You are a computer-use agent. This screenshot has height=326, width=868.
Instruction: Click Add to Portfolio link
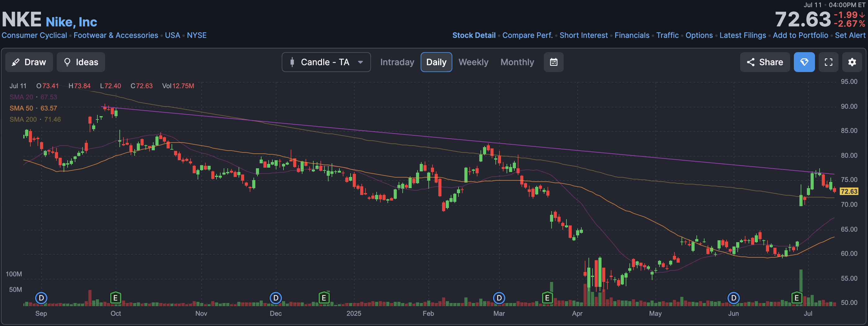point(800,35)
